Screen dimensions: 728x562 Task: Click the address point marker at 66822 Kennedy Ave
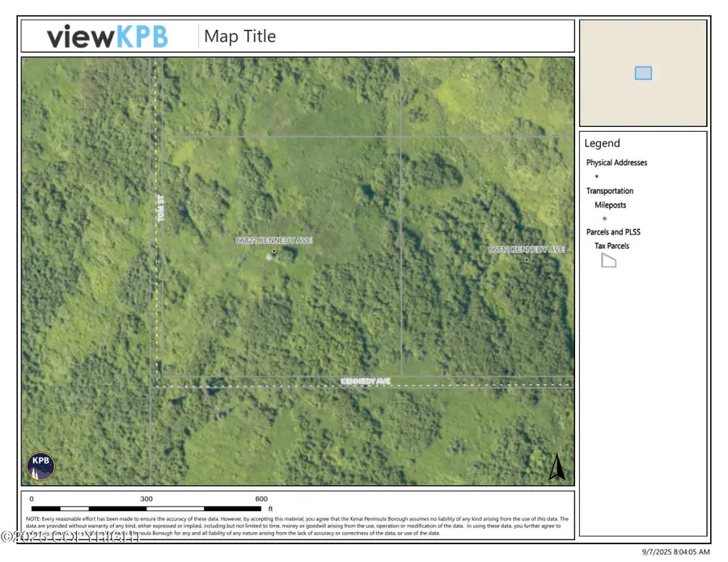click(x=275, y=250)
